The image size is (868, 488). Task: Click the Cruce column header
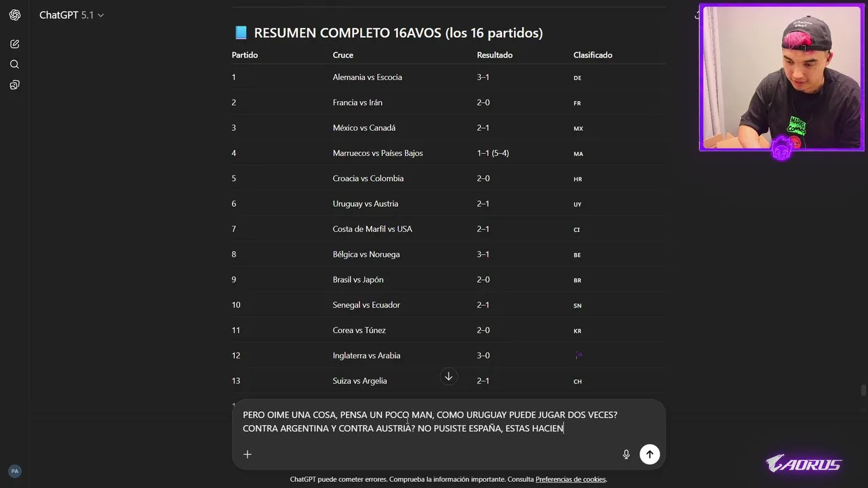pyautogui.click(x=343, y=55)
